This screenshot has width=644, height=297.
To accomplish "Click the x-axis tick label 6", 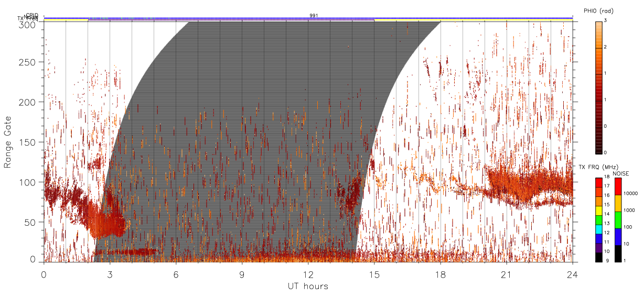I will point(176,274).
